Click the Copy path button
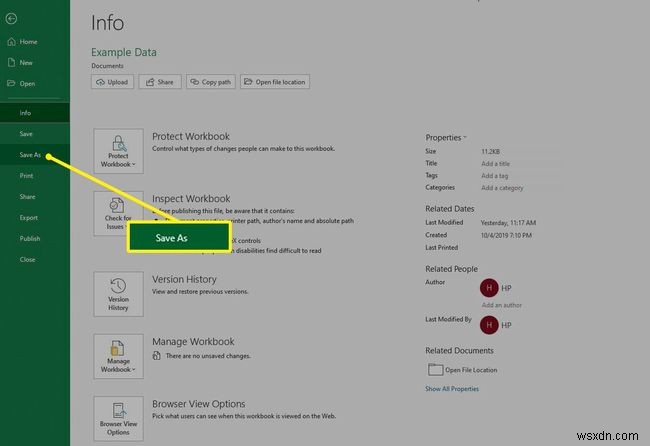 tap(211, 82)
